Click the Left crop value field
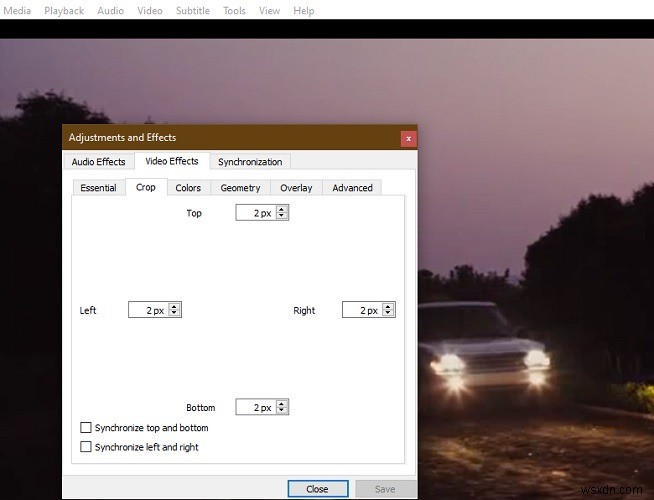Image resolution: width=654 pixels, height=500 pixels. [148, 310]
